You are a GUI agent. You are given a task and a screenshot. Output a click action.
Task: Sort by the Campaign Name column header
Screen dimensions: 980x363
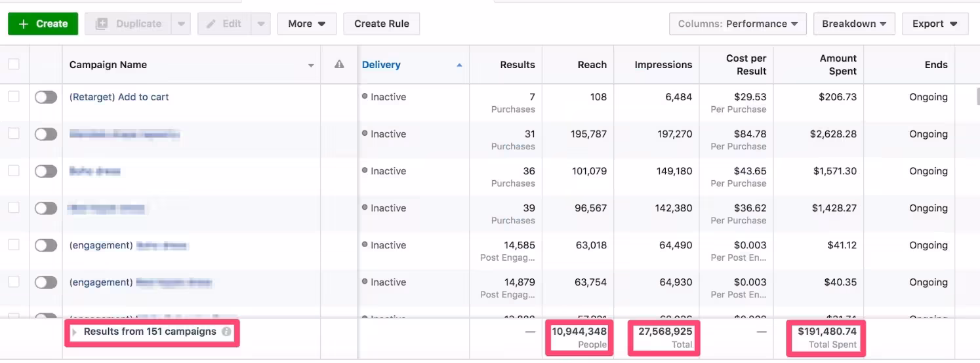(108, 65)
